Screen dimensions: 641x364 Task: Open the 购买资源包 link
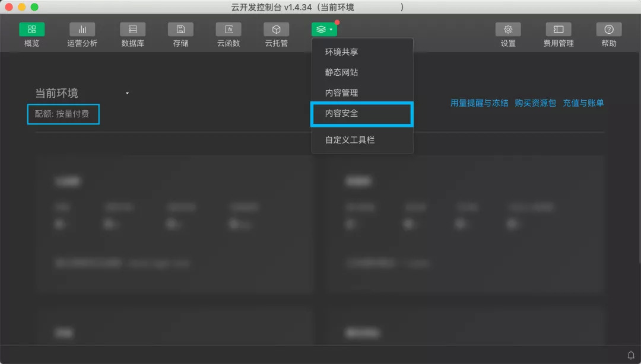point(535,103)
